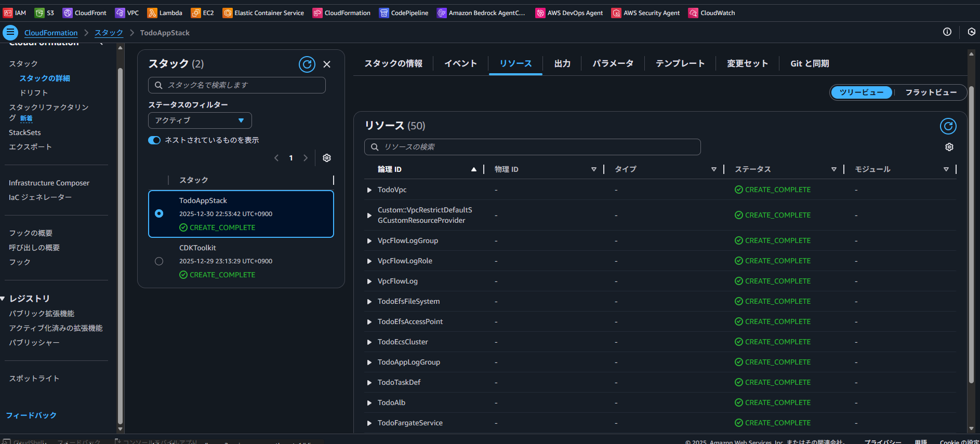This screenshot has height=444, width=980.
Task: Open the CodePipeline shortcut icon
Action: click(384, 13)
